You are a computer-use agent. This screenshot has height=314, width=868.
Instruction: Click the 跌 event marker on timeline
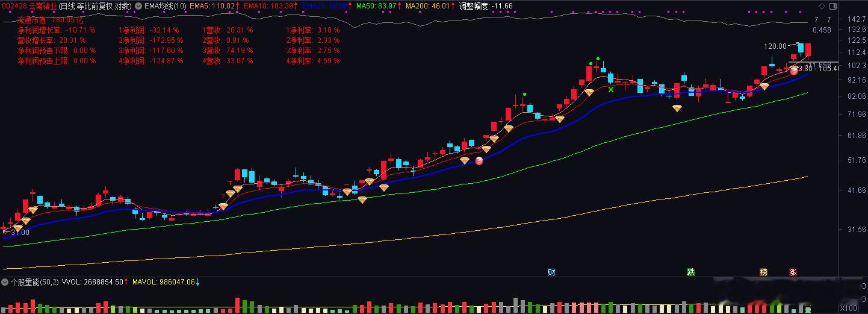tap(691, 272)
